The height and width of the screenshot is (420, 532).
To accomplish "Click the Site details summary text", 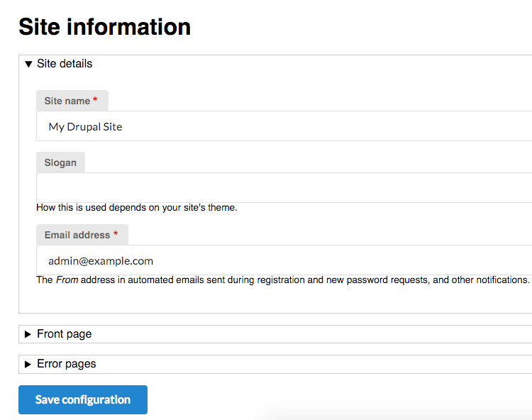I will coord(65,64).
